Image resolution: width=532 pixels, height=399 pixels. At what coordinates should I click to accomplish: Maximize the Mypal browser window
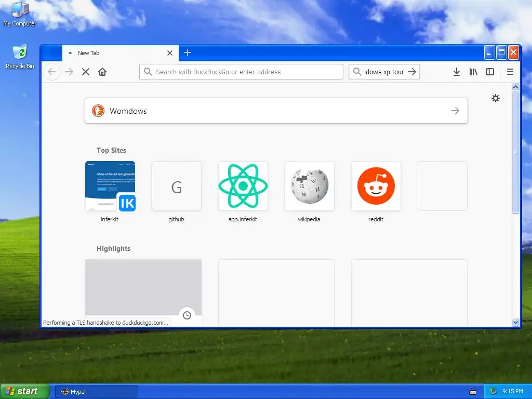(x=501, y=52)
